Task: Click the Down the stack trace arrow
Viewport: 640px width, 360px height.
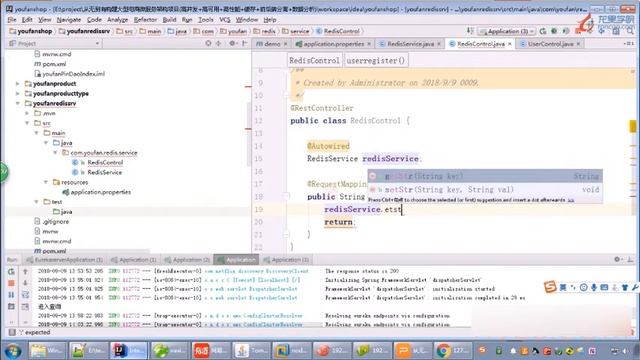Action: tap(25, 283)
